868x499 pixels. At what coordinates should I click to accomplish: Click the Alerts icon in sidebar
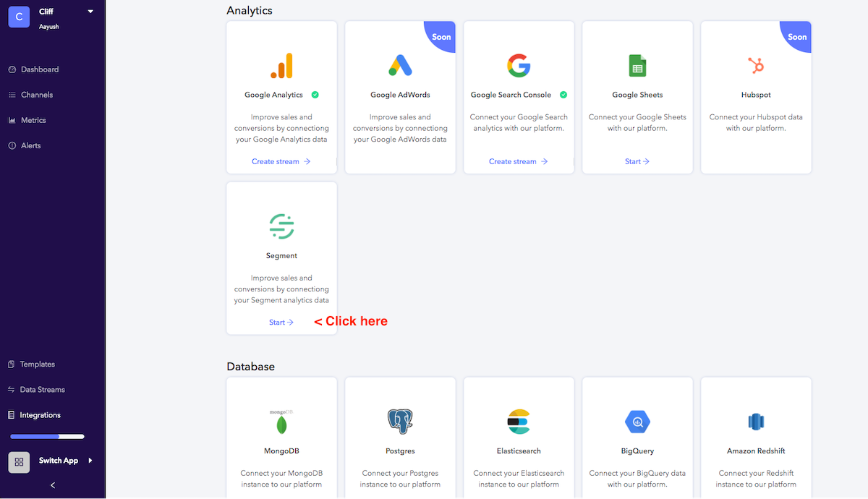click(x=12, y=145)
